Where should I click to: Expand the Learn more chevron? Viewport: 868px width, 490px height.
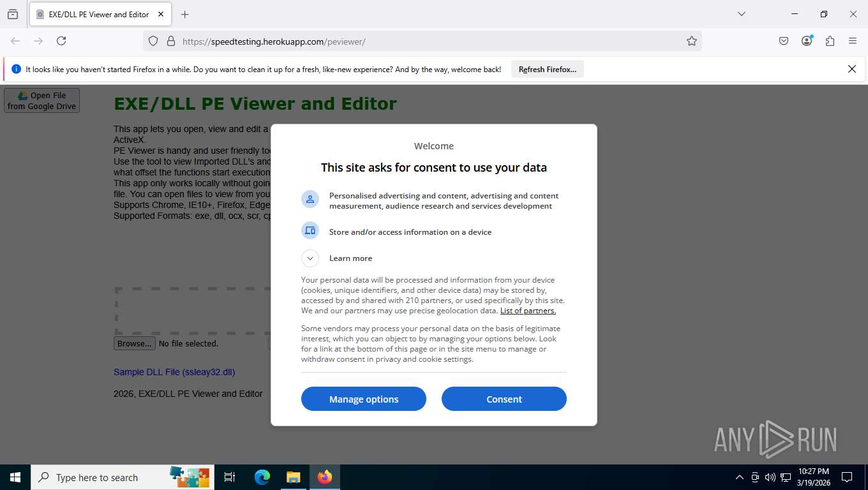(310, 258)
